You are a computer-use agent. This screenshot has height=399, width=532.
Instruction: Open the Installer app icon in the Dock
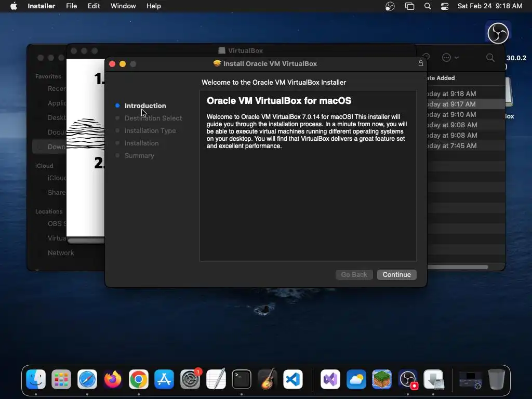[x=433, y=379]
